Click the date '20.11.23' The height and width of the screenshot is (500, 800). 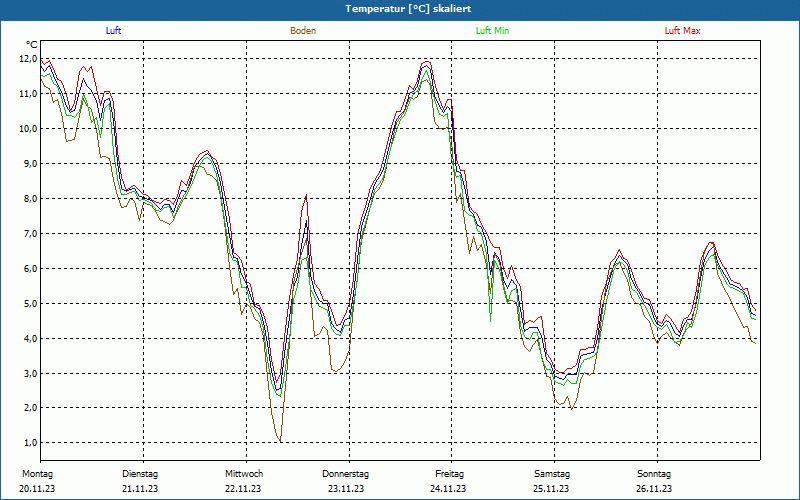coord(37,489)
